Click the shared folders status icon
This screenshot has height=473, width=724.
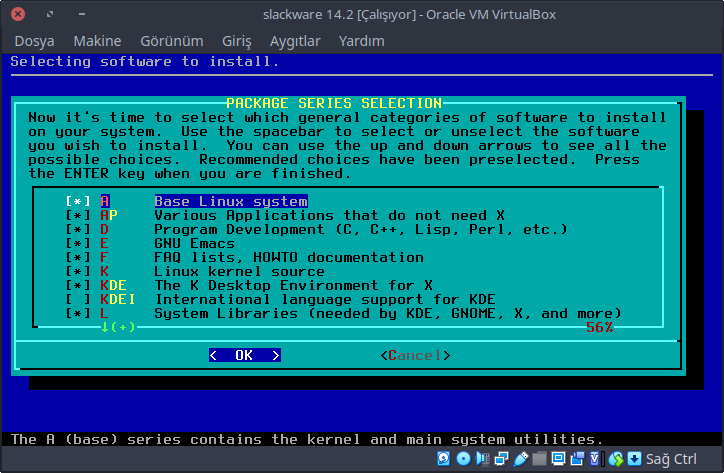pos(539,459)
